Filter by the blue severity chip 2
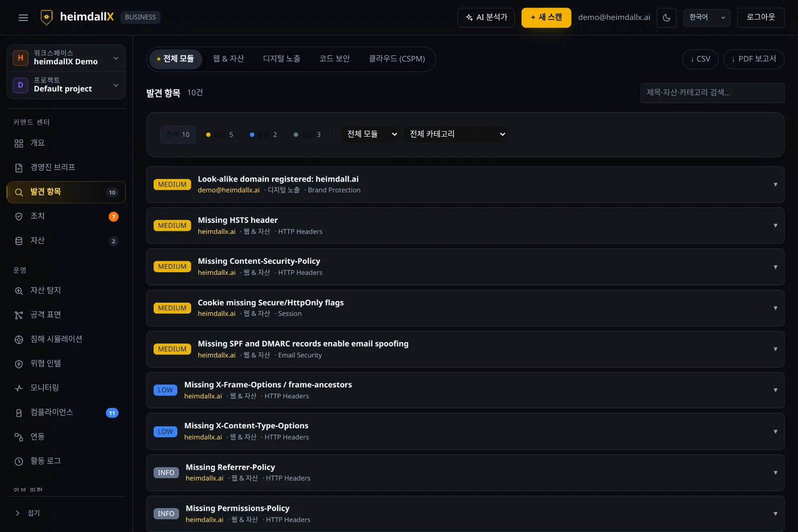Viewport: 798px width, 532px height. [263, 135]
